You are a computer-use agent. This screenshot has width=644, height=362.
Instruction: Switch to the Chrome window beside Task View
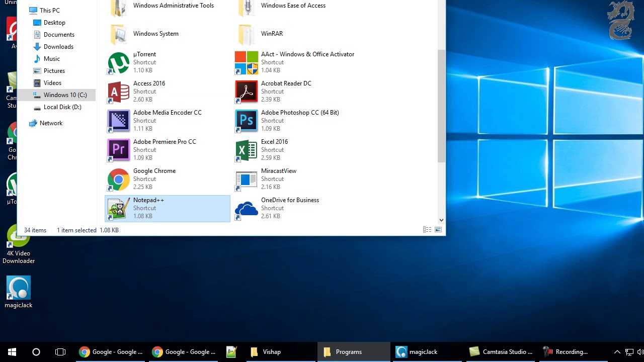[111, 352]
